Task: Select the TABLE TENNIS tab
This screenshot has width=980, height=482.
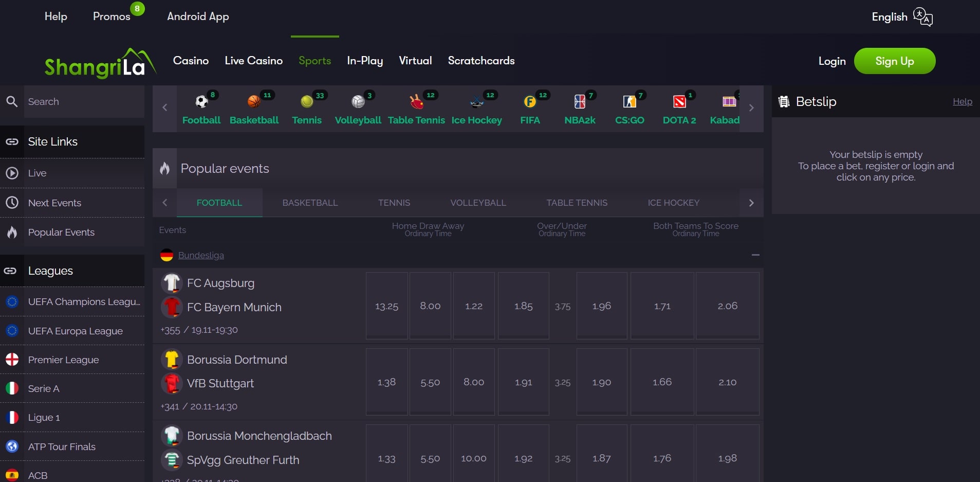Action: (x=577, y=203)
